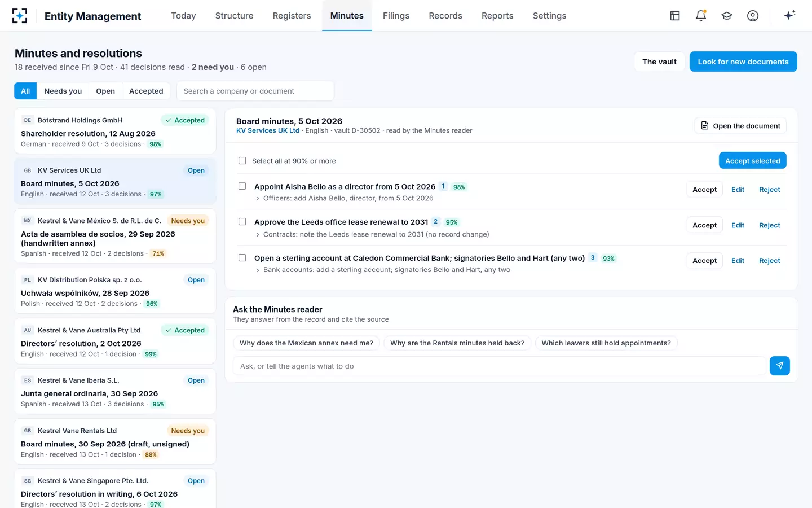This screenshot has height=508, width=812.
Task: Check the sterling account decision checkbox
Action: click(x=242, y=258)
